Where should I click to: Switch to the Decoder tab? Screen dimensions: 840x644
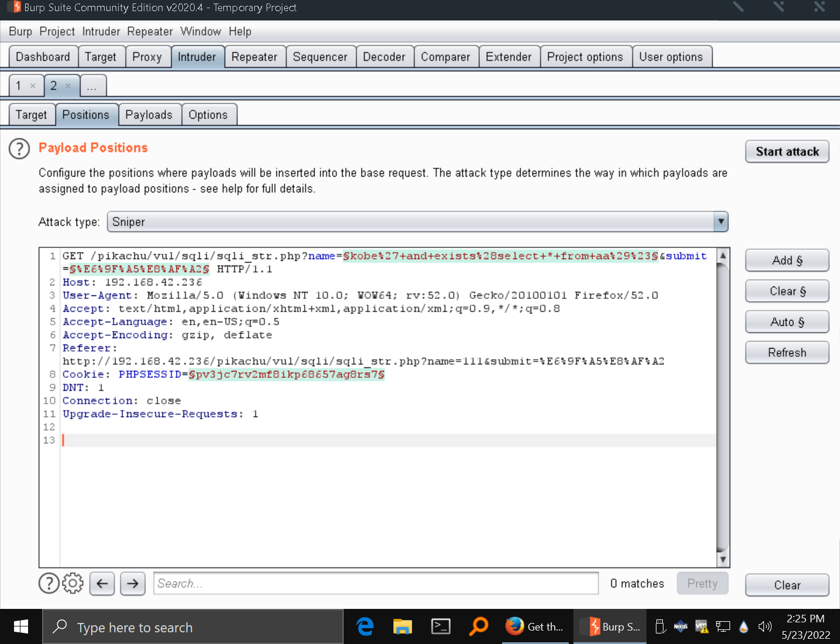point(384,57)
